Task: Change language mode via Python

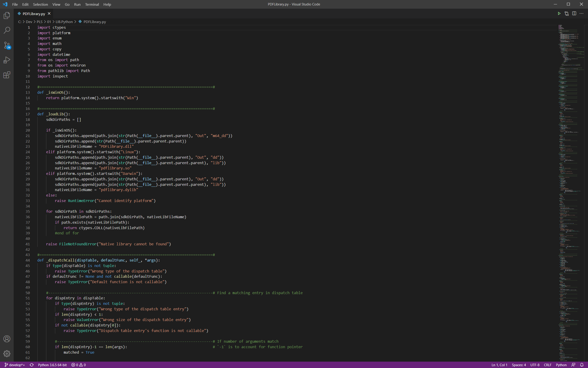Action: pyautogui.click(x=561, y=365)
